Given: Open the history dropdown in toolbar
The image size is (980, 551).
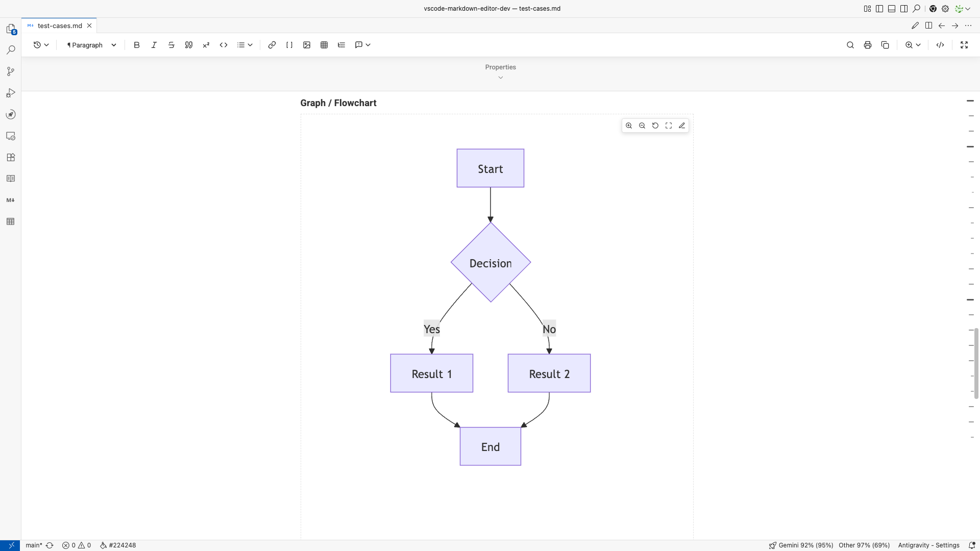Looking at the screenshot, I should (41, 45).
